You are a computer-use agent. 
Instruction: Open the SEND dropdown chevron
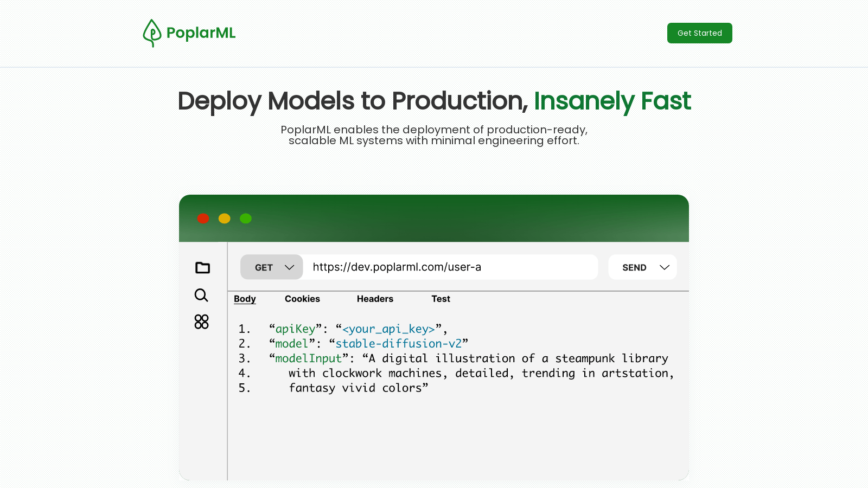coord(665,267)
